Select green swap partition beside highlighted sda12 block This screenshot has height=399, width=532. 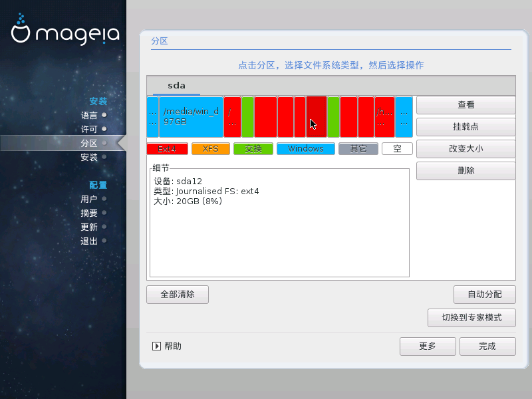pos(334,117)
